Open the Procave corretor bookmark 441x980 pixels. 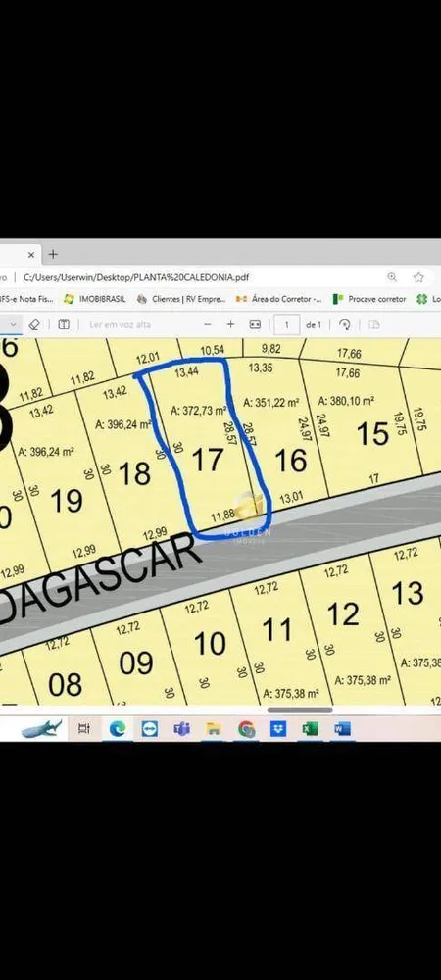click(369, 299)
